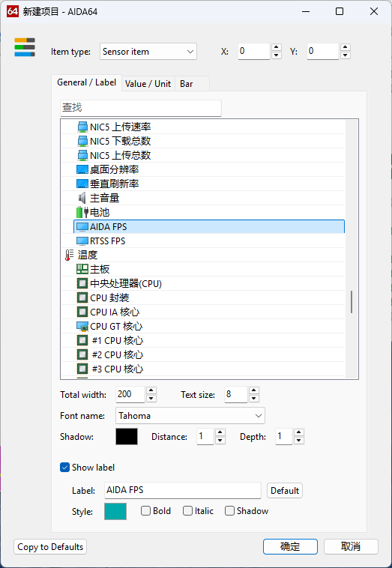Click the #2 CPU 核心 chip icon
Viewport: 392px width, 568px height.
pyautogui.click(x=82, y=354)
